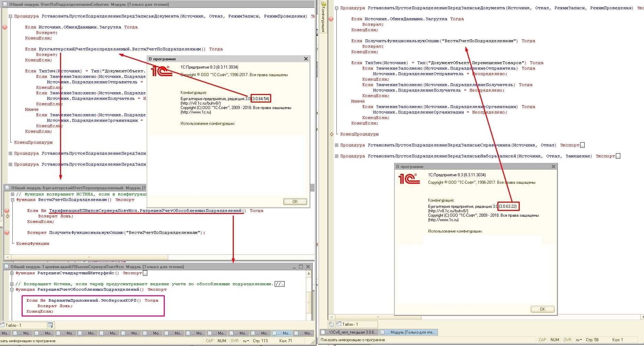Click NUM indicator in left status bar
This screenshot has width=644, height=346.
tap(222, 341)
